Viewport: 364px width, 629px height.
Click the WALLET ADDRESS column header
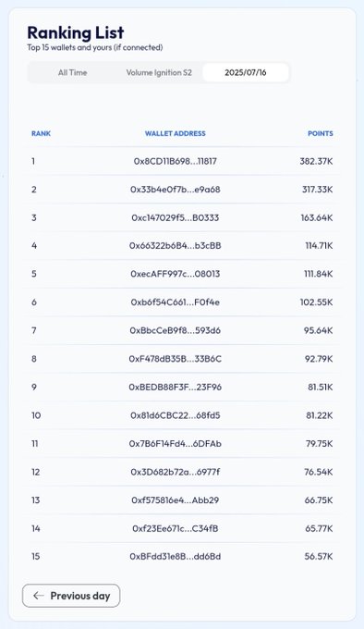pos(175,133)
